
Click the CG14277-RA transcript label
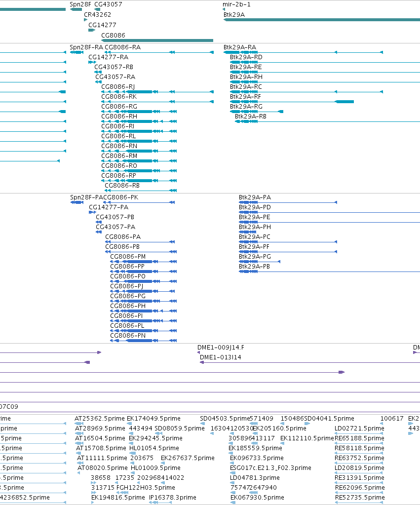click(x=108, y=57)
